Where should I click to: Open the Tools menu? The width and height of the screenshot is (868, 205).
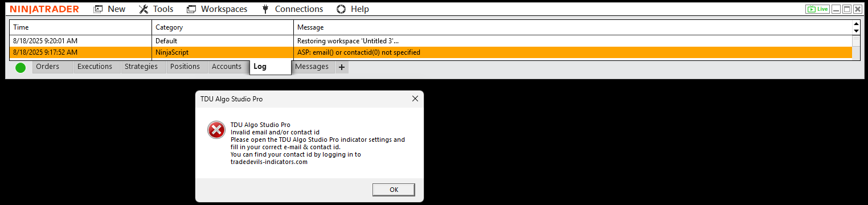pos(156,9)
